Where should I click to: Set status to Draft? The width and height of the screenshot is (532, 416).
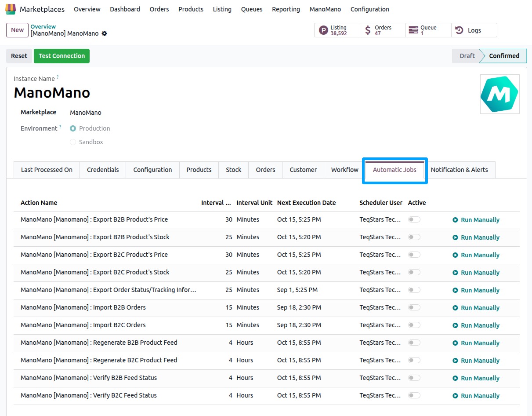click(x=467, y=56)
